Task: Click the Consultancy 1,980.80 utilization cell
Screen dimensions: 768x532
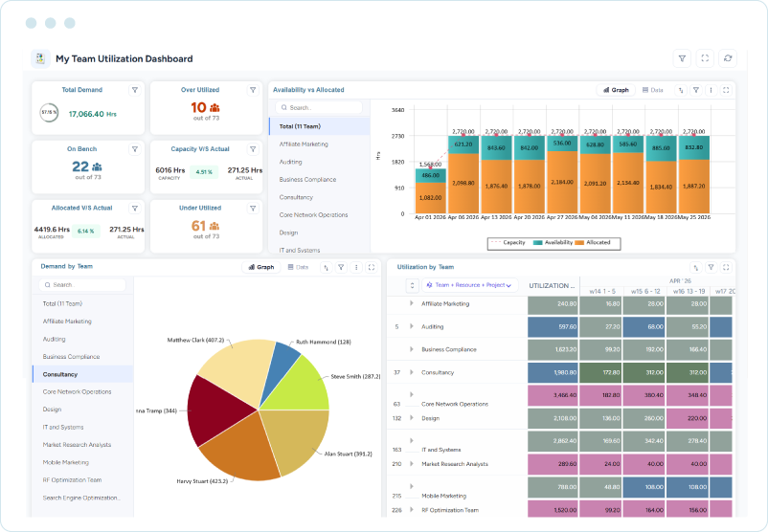Action: click(553, 372)
